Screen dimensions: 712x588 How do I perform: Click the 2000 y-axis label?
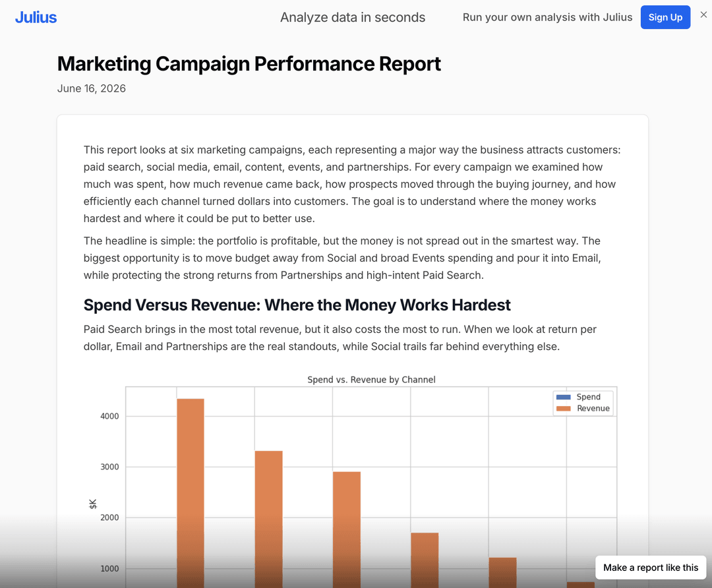coord(109,517)
